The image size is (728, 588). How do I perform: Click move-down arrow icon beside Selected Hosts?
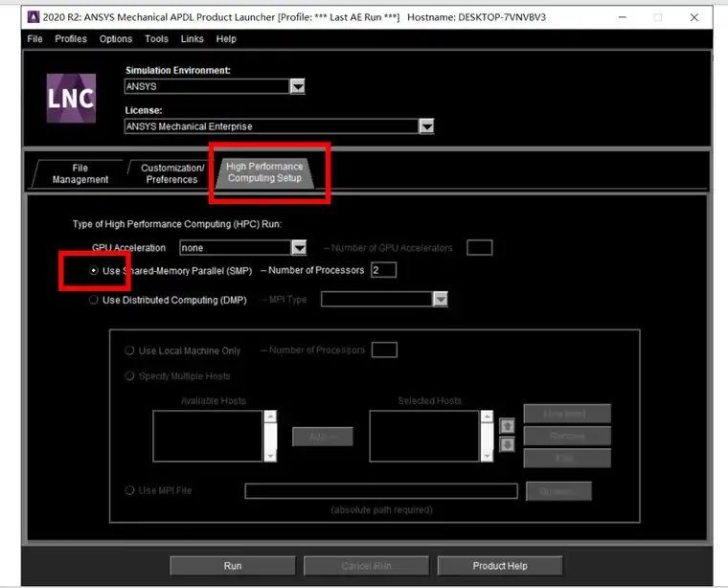click(x=507, y=445)
